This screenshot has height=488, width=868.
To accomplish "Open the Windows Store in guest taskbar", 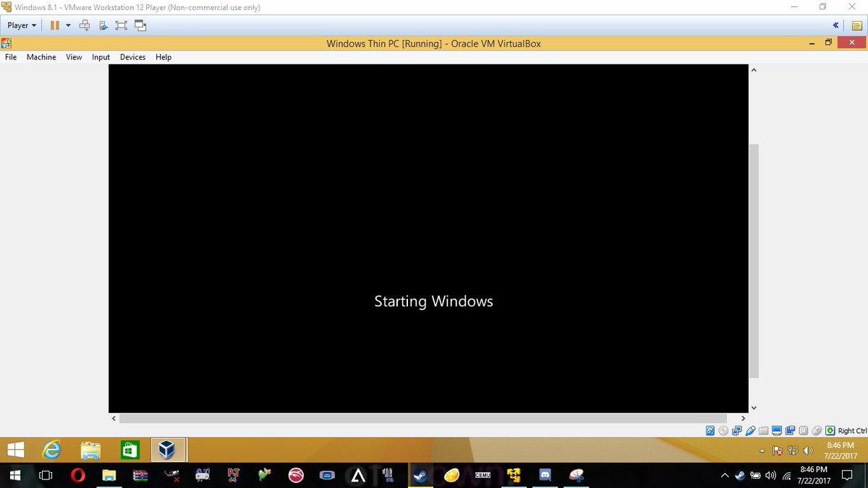I will pyautogui.click(x=129, y=450).
